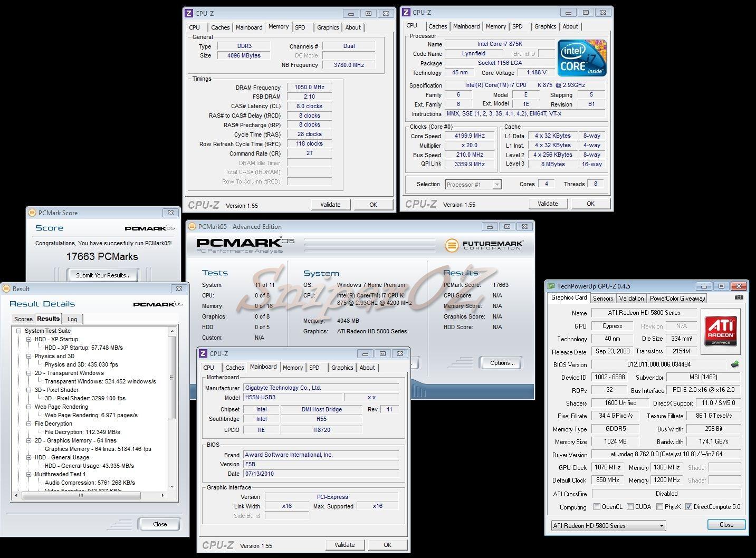Click the Core Voltage value 1.488 V
This screenshot has width=756, height=558.
(537, 73)
